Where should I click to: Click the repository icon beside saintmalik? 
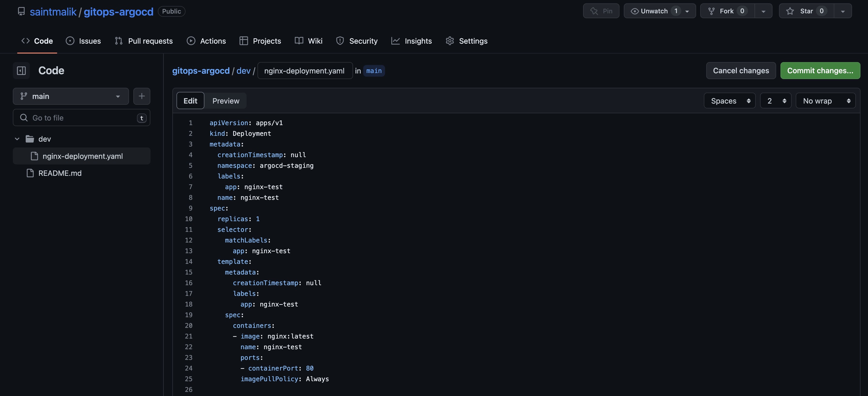point(21,11)
